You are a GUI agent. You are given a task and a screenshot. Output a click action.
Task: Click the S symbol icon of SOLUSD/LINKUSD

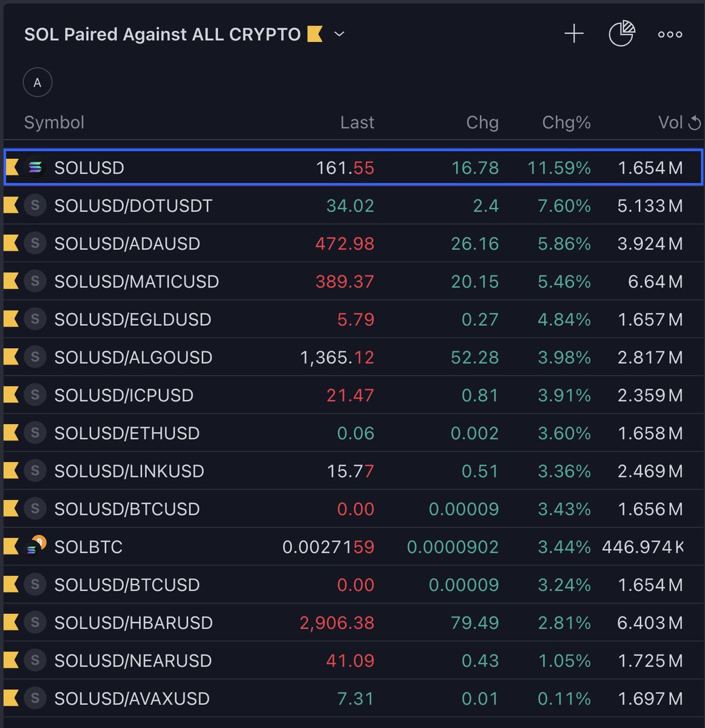point(35,471)
